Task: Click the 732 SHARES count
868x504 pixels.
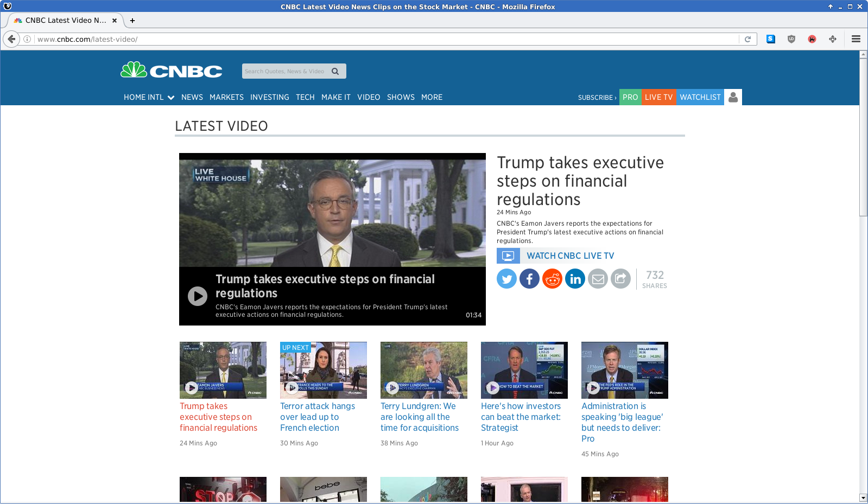Action: pyautogui.click(x=655, y=279)
